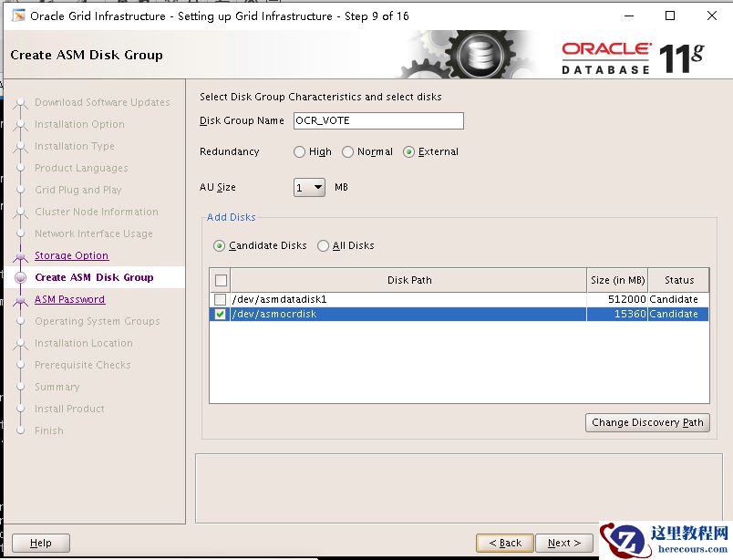This screenshot has height=560, width=733.
Task: Check the /dev/asmdatadisk1 disk checkbox
Action: (x=220, y=299)
